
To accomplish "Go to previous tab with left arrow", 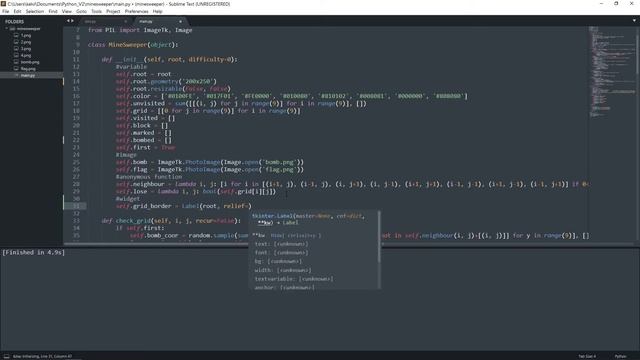I will click(x=68, y=21).
